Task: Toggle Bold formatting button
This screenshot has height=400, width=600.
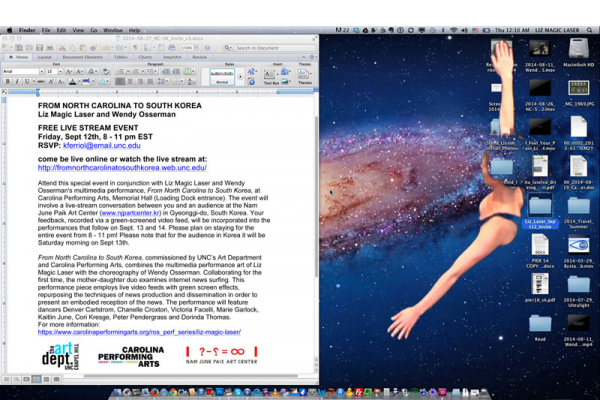Action: pyautogui.click(x=7, y=82)
